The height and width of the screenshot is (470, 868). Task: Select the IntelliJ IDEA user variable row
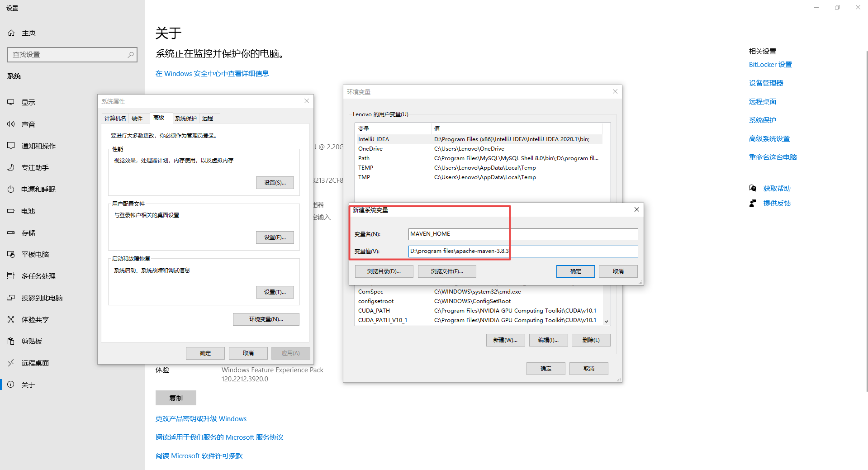click(x=479, y=139)
